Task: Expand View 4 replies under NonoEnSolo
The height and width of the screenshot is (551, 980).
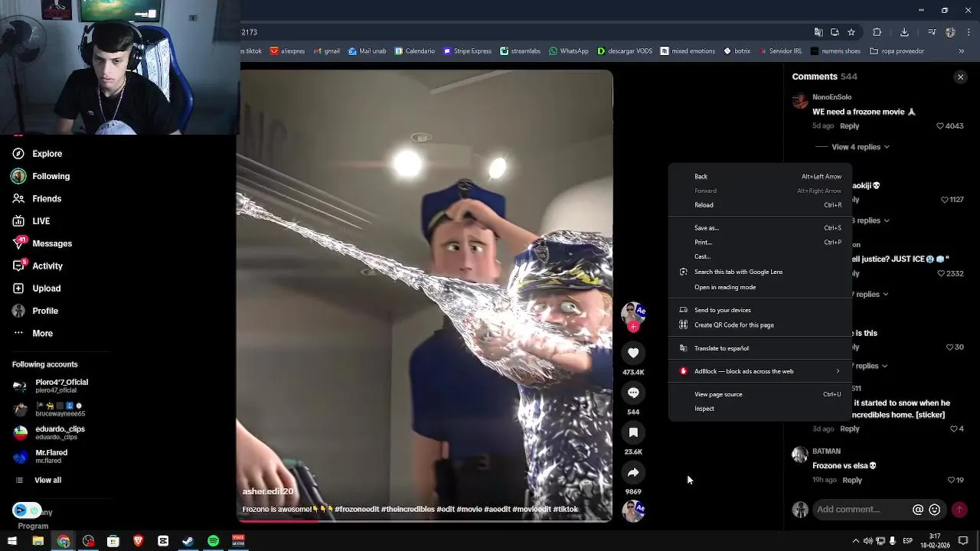Action: tap(861, 147)
